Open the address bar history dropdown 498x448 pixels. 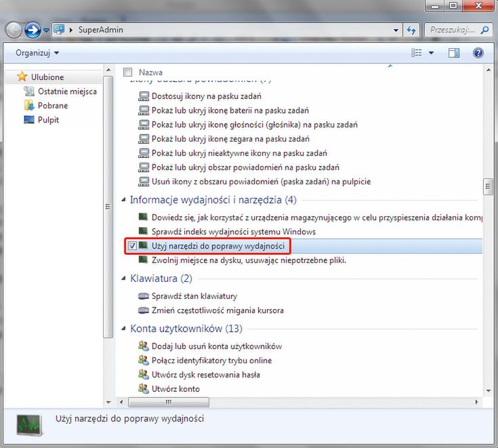point(396,30)
